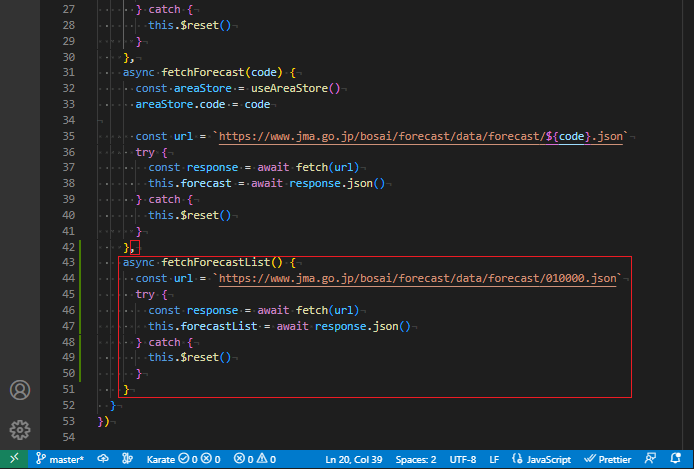The image size is (694, 469).
Task: Click this.$reset() on line 28
Action: pyautogui.click(x=190, y=25)
